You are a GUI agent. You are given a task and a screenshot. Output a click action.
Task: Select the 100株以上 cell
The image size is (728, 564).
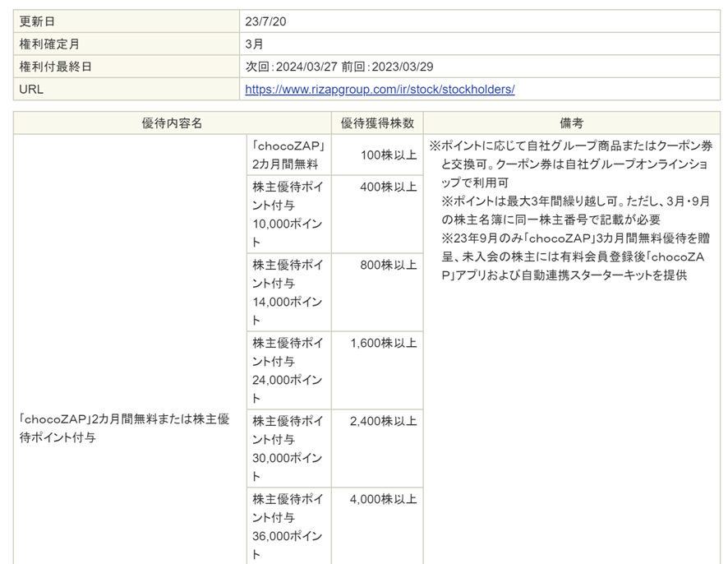377,155
